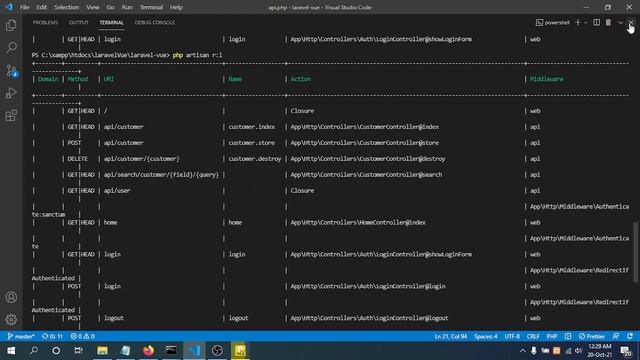Screen dimensions: 640x360
Task: Open the Help menu
Action: point(176,7)
